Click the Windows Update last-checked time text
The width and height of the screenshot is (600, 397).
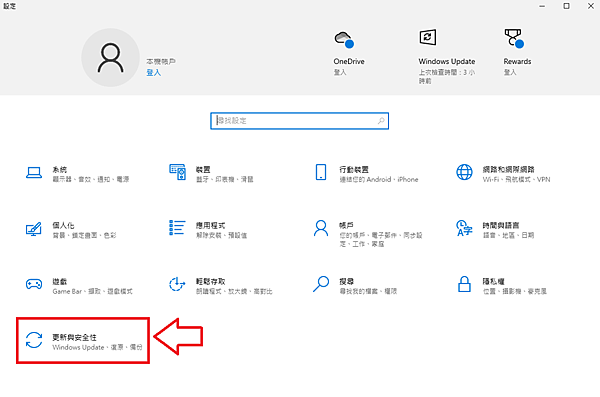[447, 76]
